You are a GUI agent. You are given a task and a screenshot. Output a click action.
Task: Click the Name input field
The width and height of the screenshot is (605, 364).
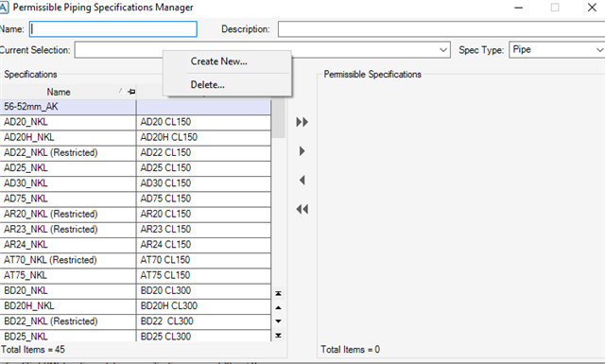point(113,29)
